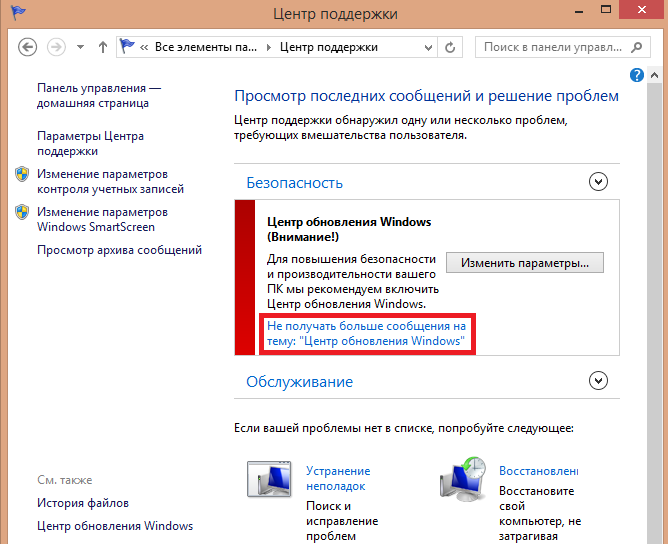Viewport: 668px width, 544px height.
Task: Click the Обслуживание section heading
Action: click(x=299, y=382)
